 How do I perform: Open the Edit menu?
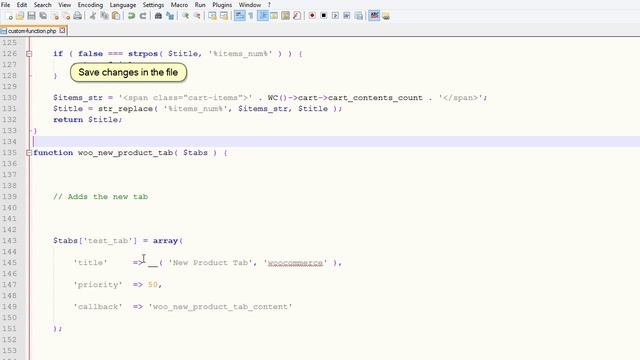coord(22,5)
